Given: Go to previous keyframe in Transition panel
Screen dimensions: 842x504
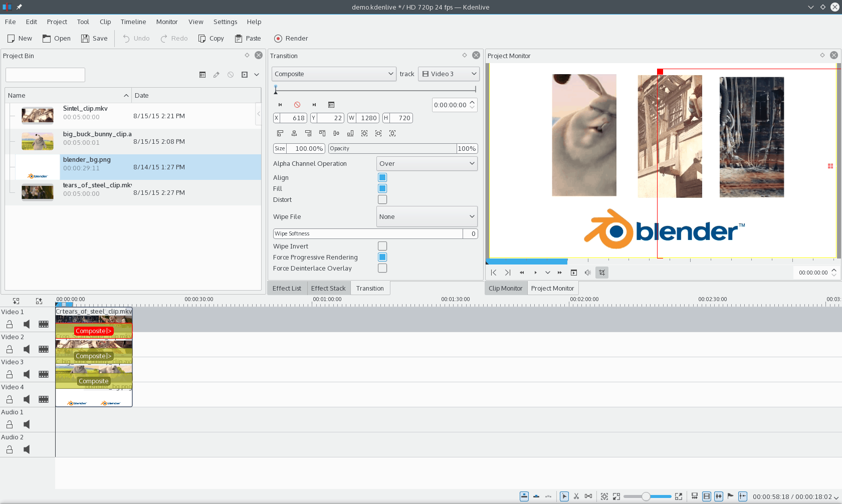Looking at the screenshot, I should pyautogui.click(x=280, y=105).
